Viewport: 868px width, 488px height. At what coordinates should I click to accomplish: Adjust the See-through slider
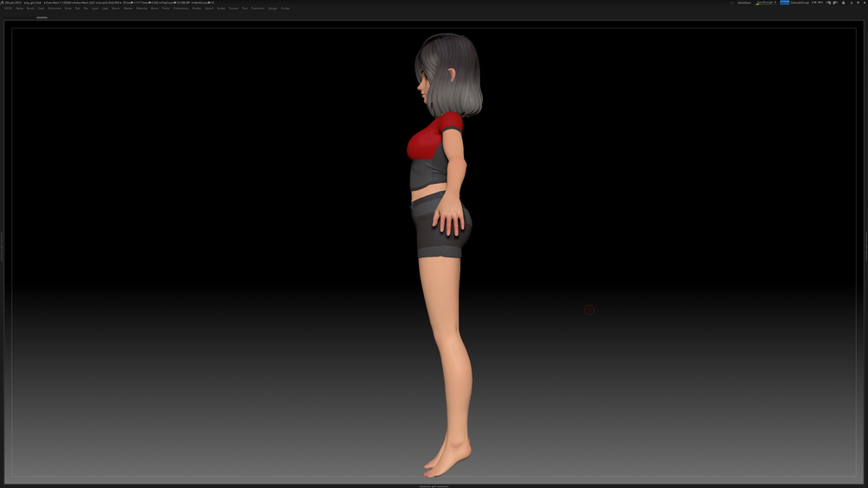[766, 3]
